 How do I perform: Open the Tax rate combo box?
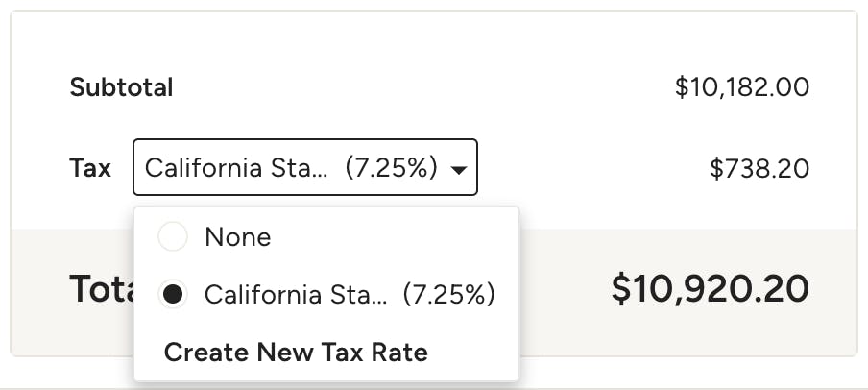pos(305,167)
